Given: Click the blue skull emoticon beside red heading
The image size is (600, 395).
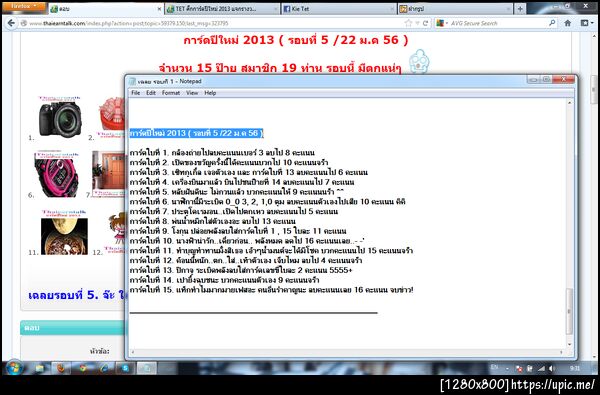Looking at the screenshot, I should coord(419,61).
